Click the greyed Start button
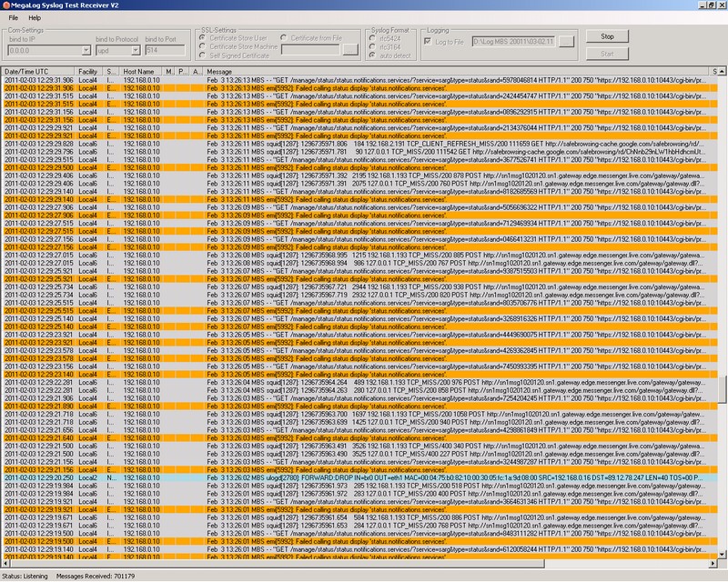Image resolution: width=728 pixels, height=582 pixels. [607, 54]
